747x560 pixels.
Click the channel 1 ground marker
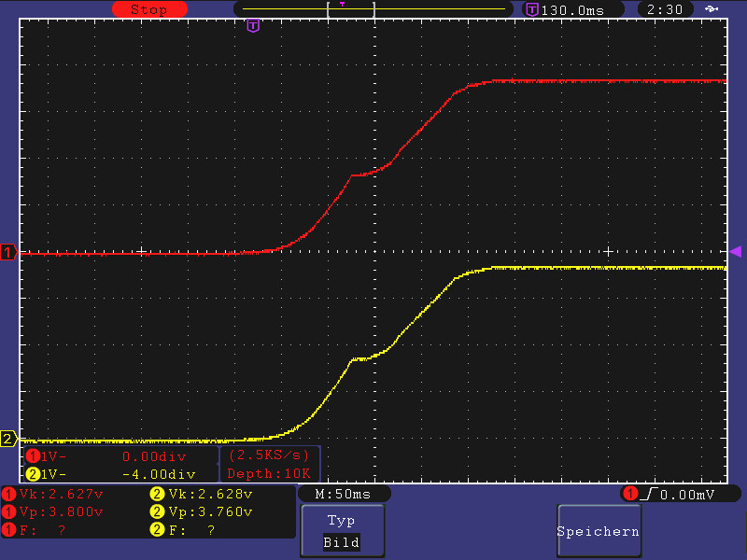9,253
